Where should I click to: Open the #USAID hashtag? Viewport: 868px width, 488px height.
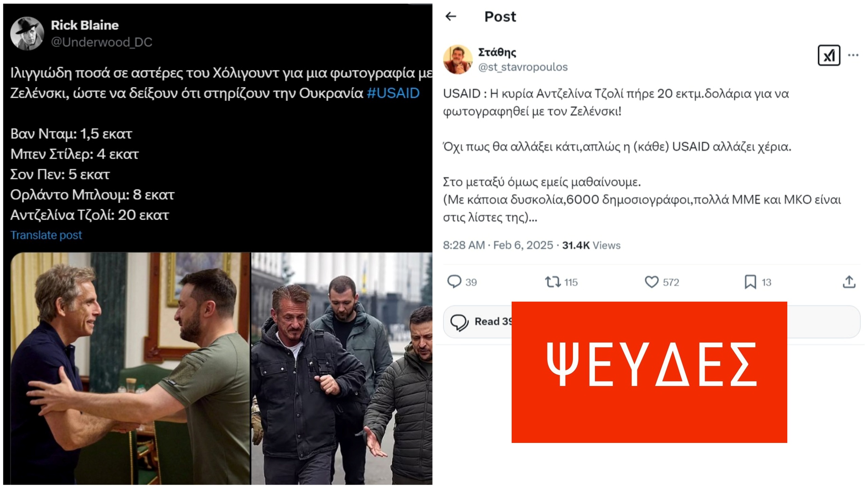coord(393,93)
